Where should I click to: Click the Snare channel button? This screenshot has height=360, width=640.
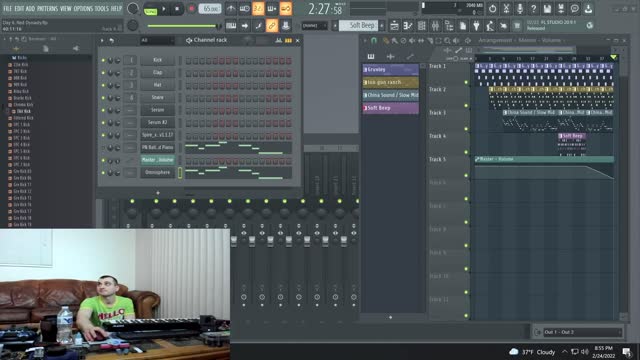pos(158,98)
